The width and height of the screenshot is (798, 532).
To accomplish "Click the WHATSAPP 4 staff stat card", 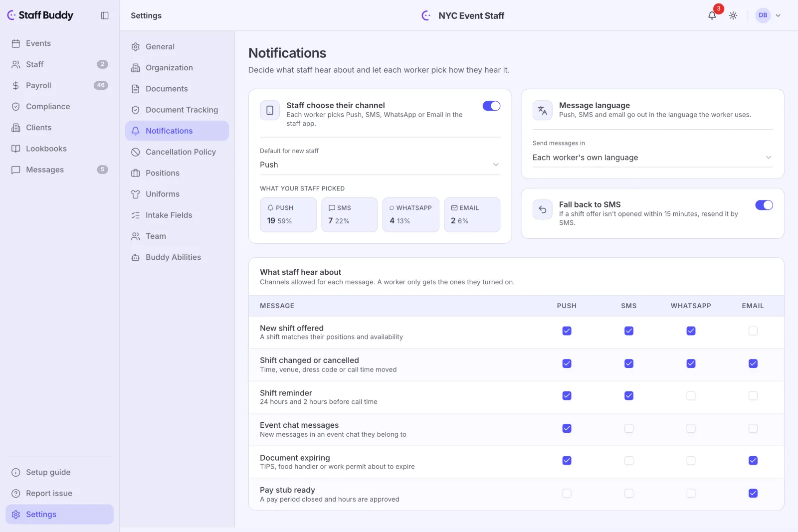I will [x=411, y=214].
